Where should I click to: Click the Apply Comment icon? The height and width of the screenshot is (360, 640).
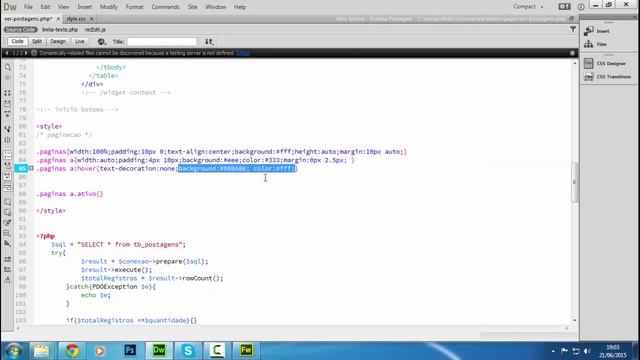[x=7, y=202]
